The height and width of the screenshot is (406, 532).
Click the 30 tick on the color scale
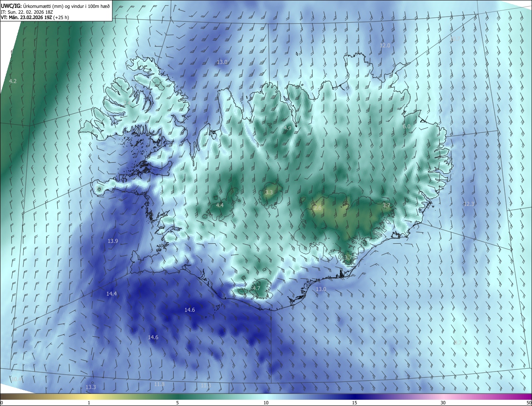coord(443,403)
